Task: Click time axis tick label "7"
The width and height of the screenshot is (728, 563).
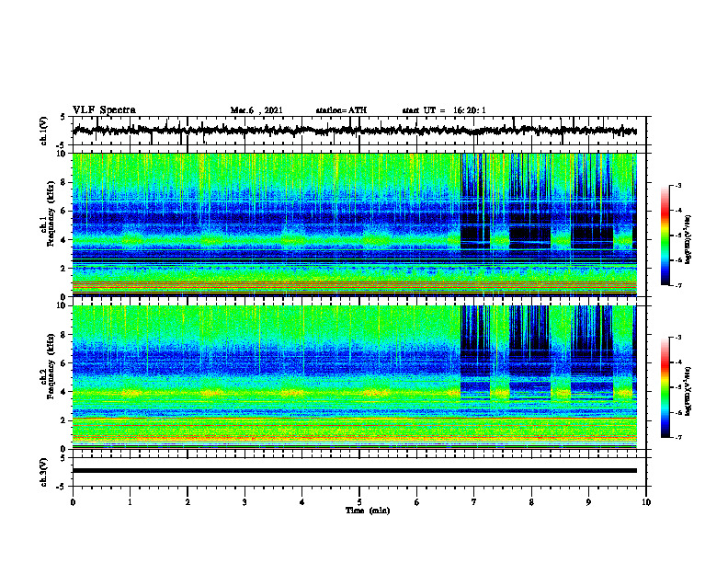Action: tap(474, 502)
